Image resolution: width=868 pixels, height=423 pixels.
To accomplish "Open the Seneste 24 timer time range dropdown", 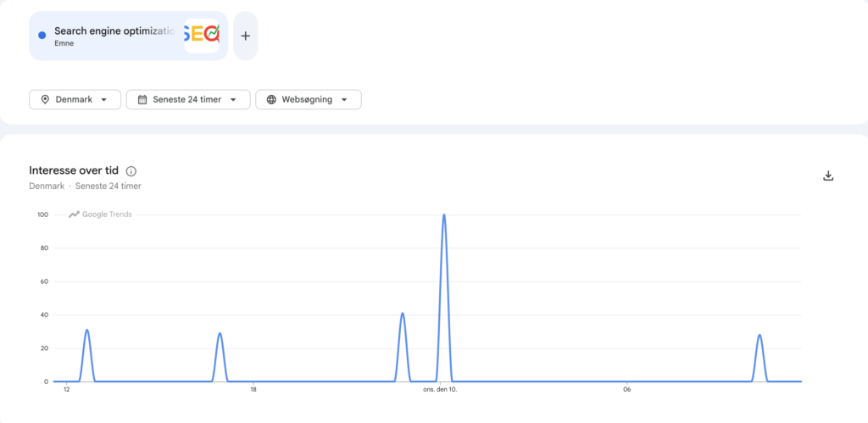I will click(x=188, y=100).
